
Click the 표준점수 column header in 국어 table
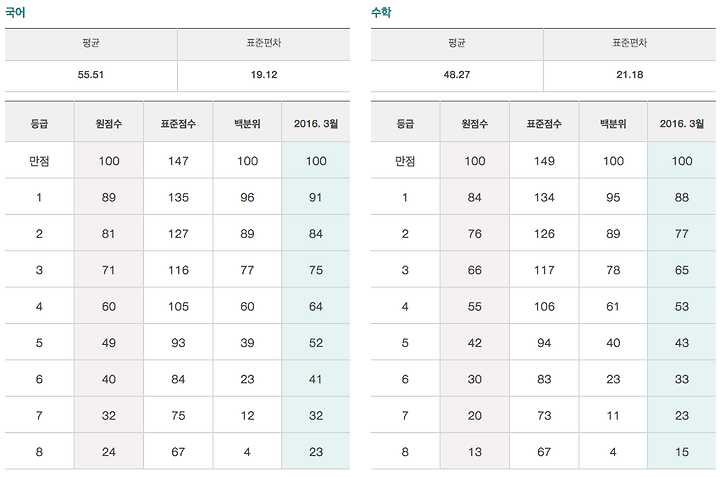(x=178, y=124)
